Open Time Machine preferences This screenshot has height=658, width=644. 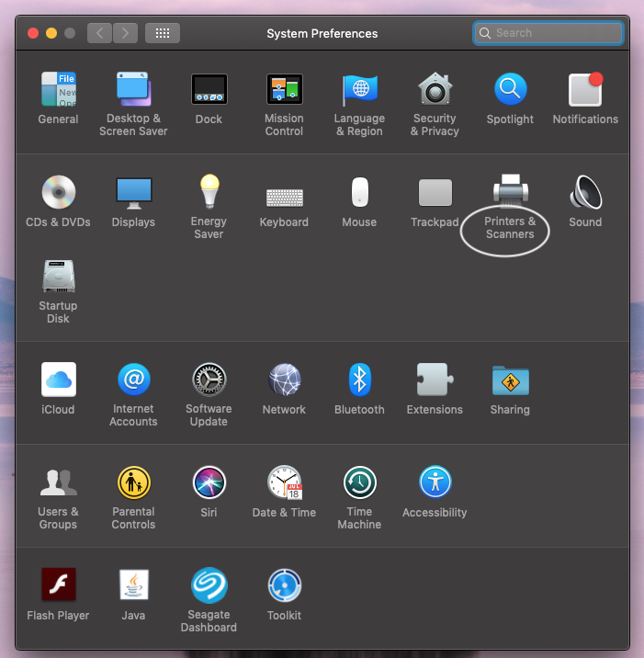359,482
